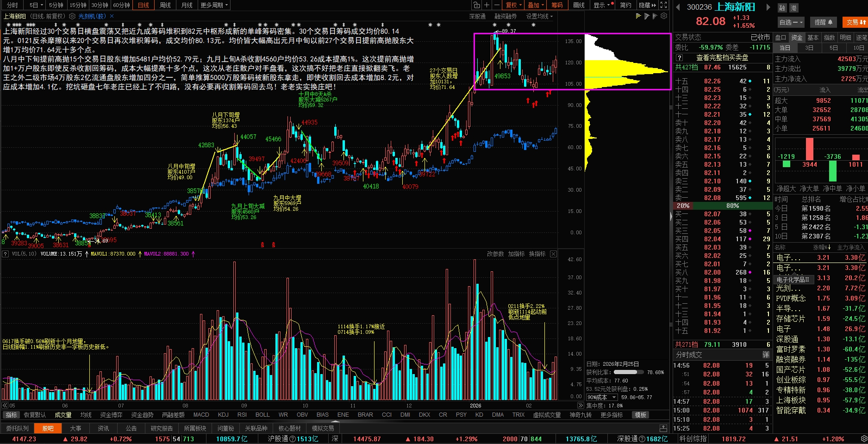Open 显示 display dropdown
Screen dimensions: 868x444
tap(603, 5)
